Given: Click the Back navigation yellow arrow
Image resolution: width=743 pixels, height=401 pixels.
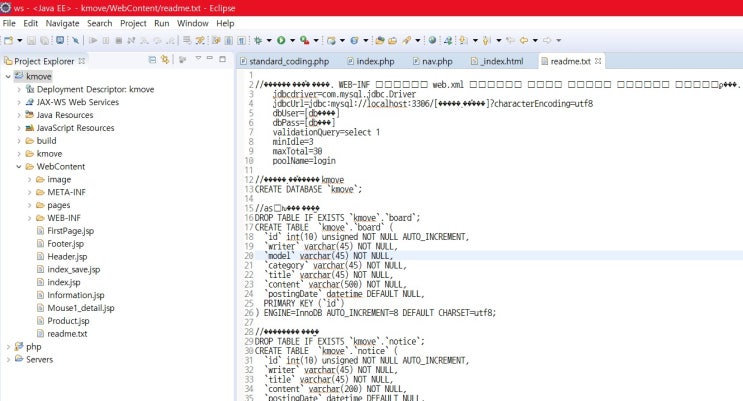Looking at the screenshot, I should point(524,41).
